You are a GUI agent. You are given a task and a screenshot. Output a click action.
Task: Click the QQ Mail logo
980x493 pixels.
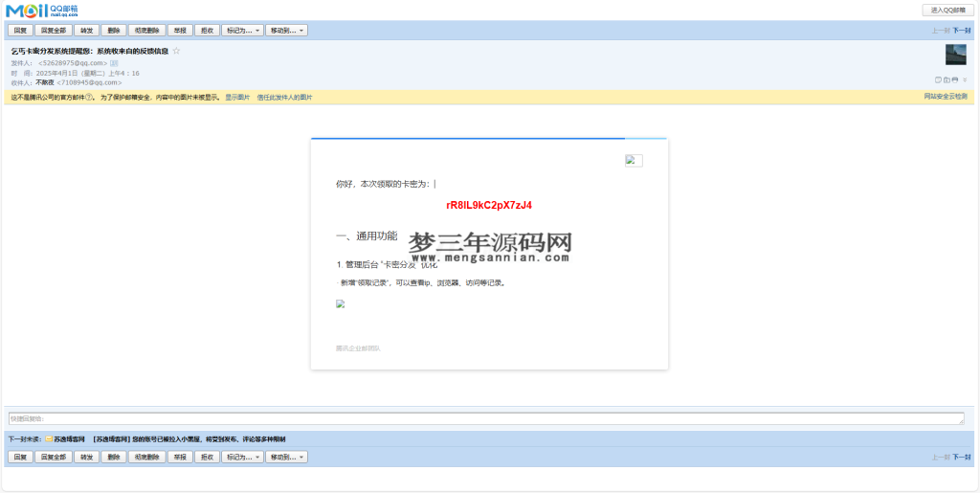(x=42, y=10)
